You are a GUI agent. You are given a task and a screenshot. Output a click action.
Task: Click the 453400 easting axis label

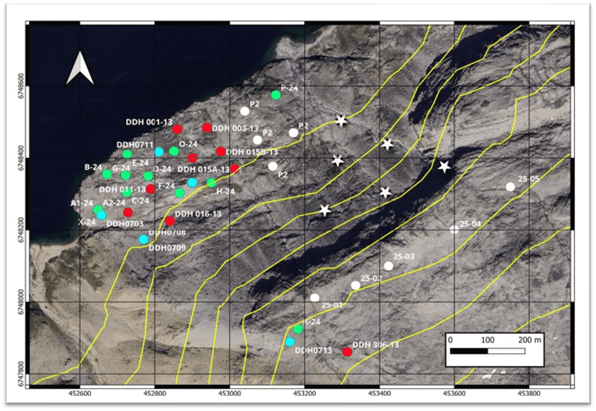click(380, 393)
